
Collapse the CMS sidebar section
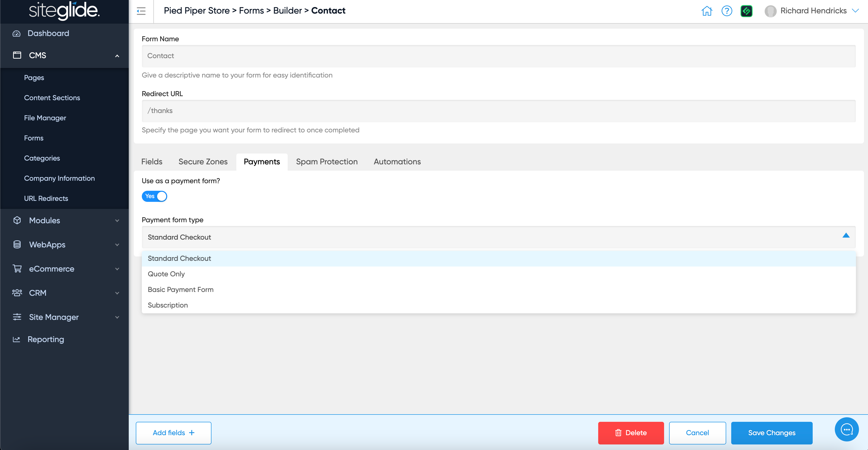click(x=117, y=56)
